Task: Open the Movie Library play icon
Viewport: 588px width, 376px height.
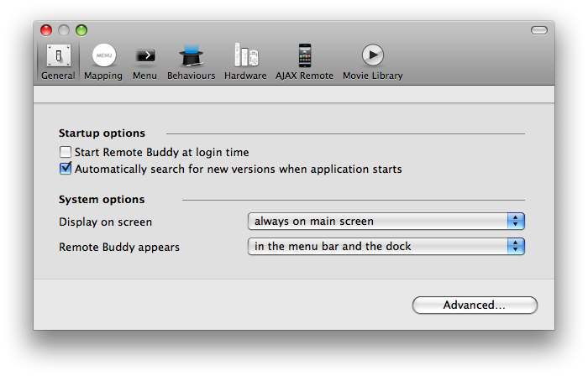Action: pos(372,56)
